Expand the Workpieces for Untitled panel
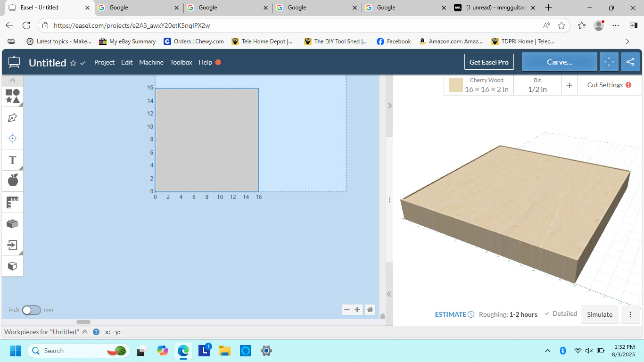Viewport: 644px width, 362px height. point(85,332)
